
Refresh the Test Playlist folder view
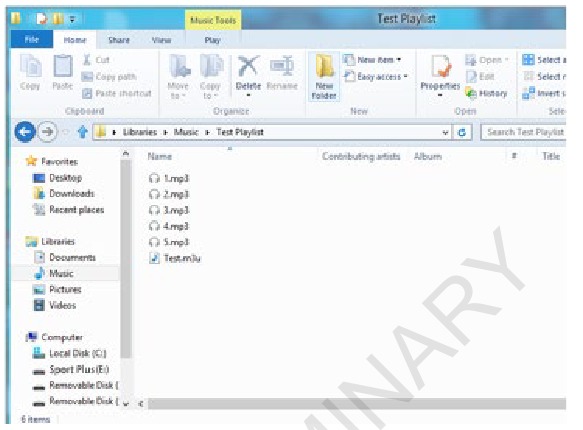[462, 132]
